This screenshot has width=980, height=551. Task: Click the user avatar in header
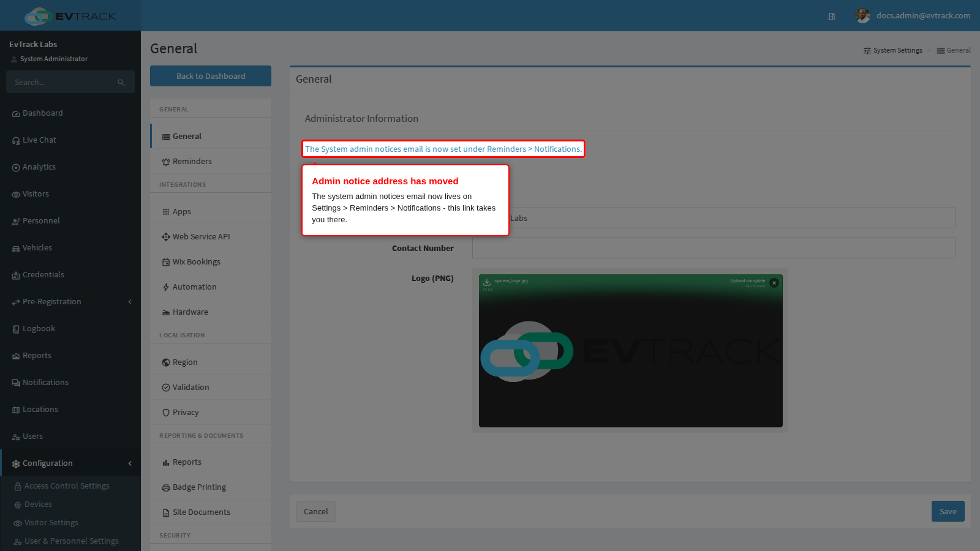pos(863,16)
